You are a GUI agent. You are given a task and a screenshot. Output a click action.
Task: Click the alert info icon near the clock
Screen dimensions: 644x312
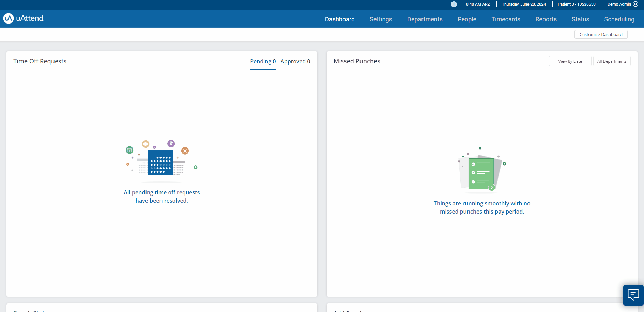coord(454,4)
